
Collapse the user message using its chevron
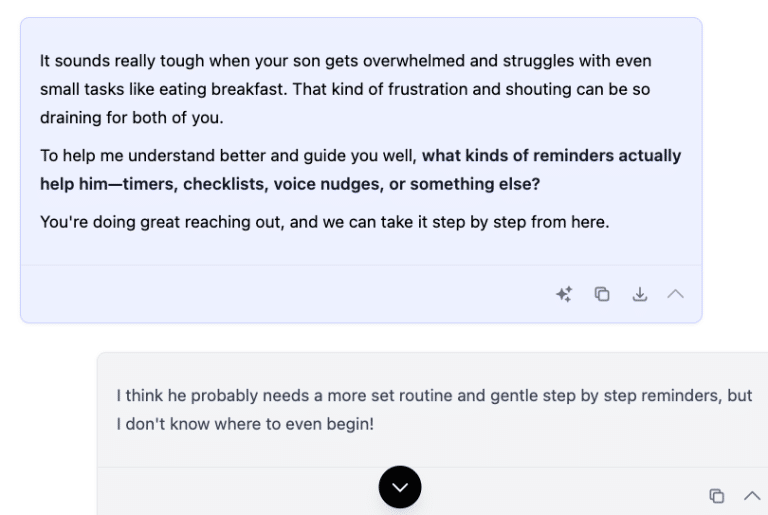(x=752, y=495)
